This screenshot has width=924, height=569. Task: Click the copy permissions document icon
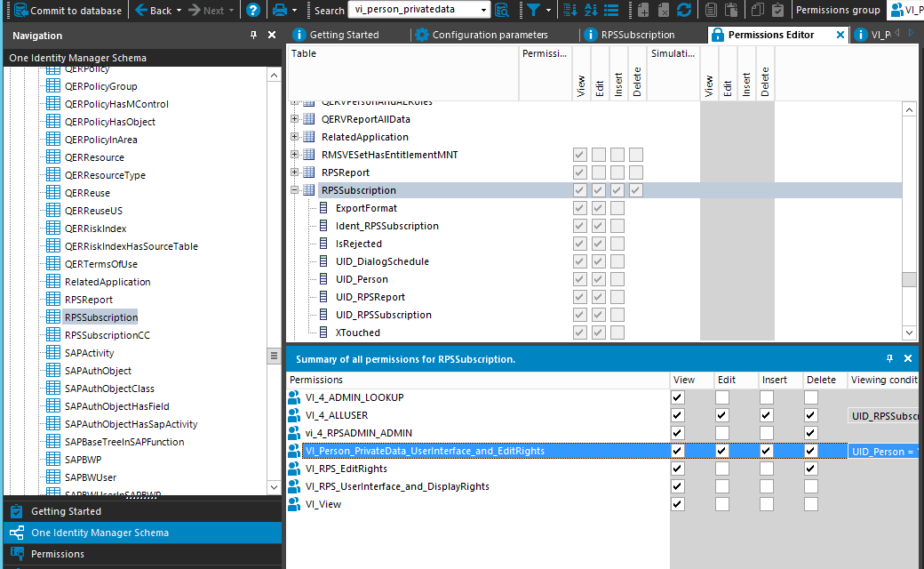(712, 10)
